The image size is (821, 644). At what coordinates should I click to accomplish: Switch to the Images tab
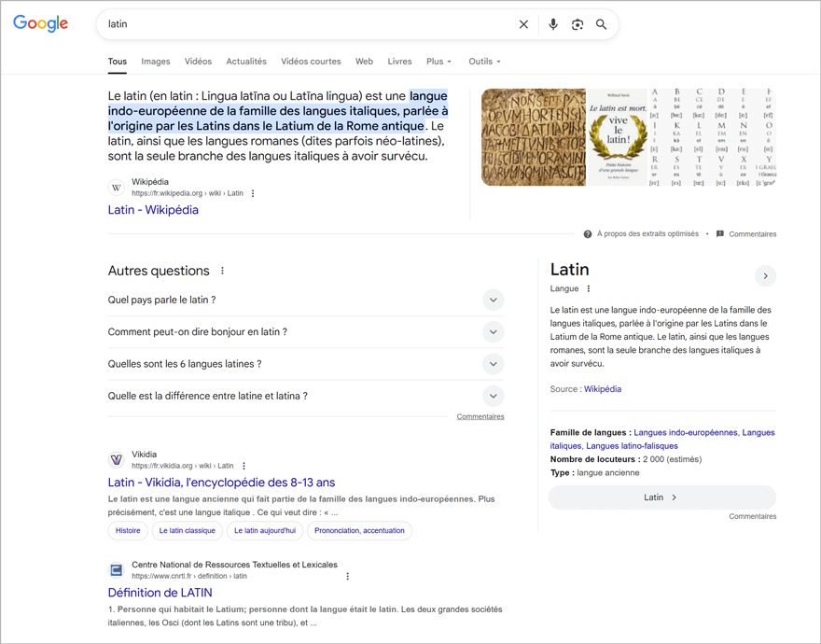[155, 61]
